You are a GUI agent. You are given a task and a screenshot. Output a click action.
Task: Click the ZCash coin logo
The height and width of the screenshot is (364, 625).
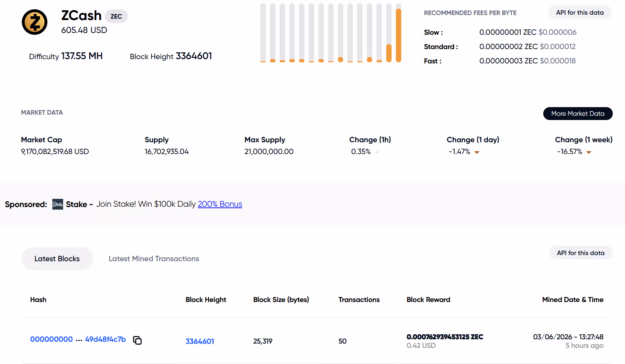click(x=35, y=22)
